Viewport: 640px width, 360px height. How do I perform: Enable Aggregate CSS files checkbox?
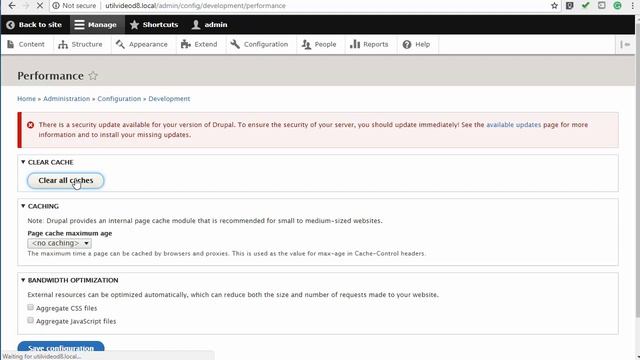[31, 307]
